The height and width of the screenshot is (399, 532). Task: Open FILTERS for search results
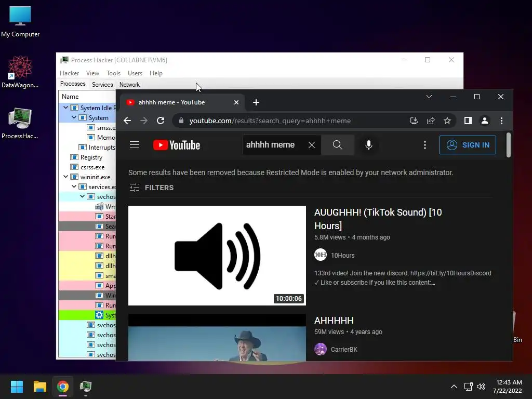(152, 187)
